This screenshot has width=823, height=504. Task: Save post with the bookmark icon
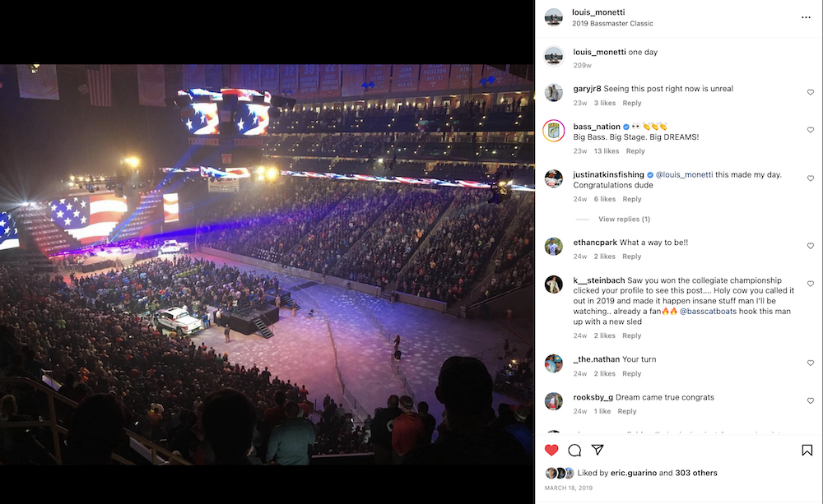tap(807, 450)
